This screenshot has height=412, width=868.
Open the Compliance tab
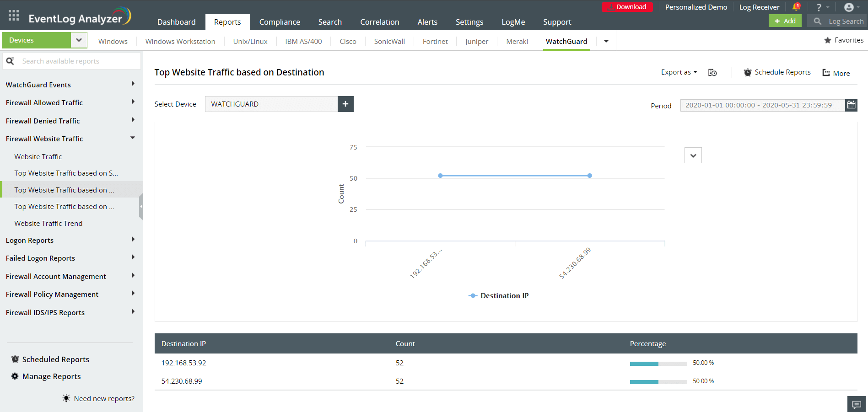click(x=280, y=22)
